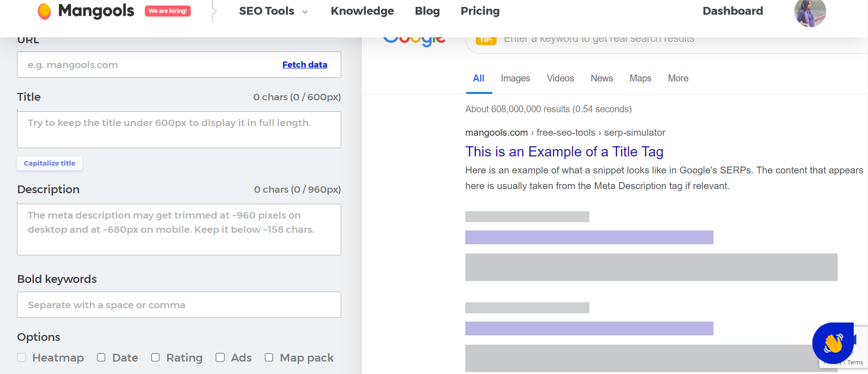Expand the SEO Tools dropdown
The image size is (868, 374).
pos(273,11)
